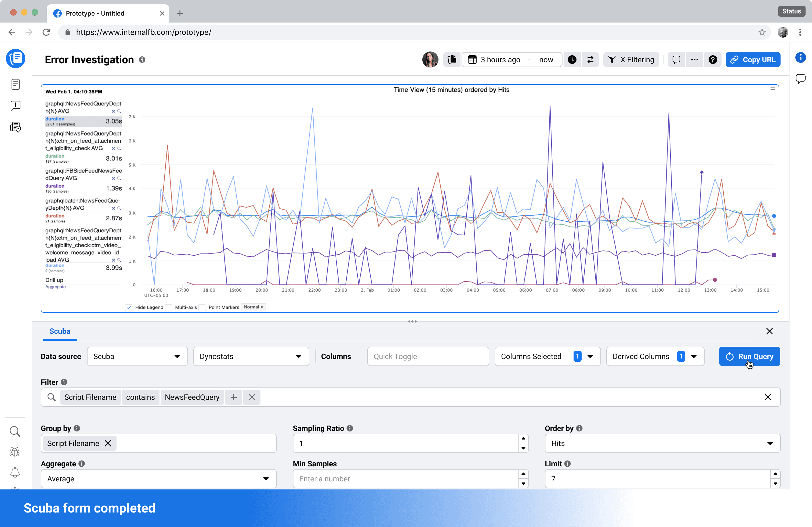The height and width of the screenshot is (527, 812).
Task: Open the three-dots more options menu
Action: point(694,60)
